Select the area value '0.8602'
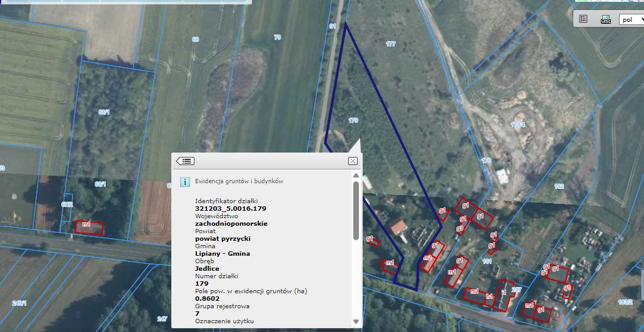 pyautogui.click(x=208, y=299)
